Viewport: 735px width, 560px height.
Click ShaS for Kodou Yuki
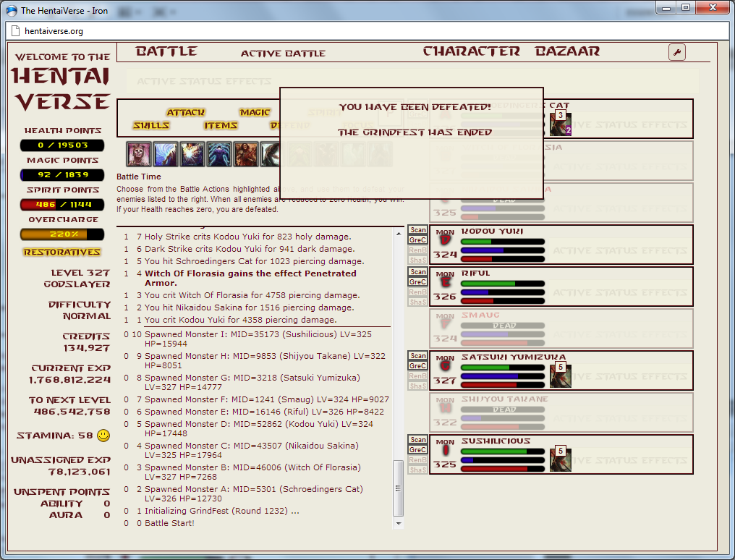coord(417,260)
